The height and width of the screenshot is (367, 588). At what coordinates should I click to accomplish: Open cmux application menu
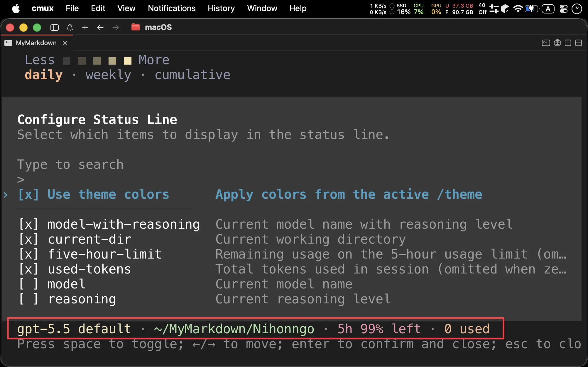pyautogui.click(x=43, y=9)
